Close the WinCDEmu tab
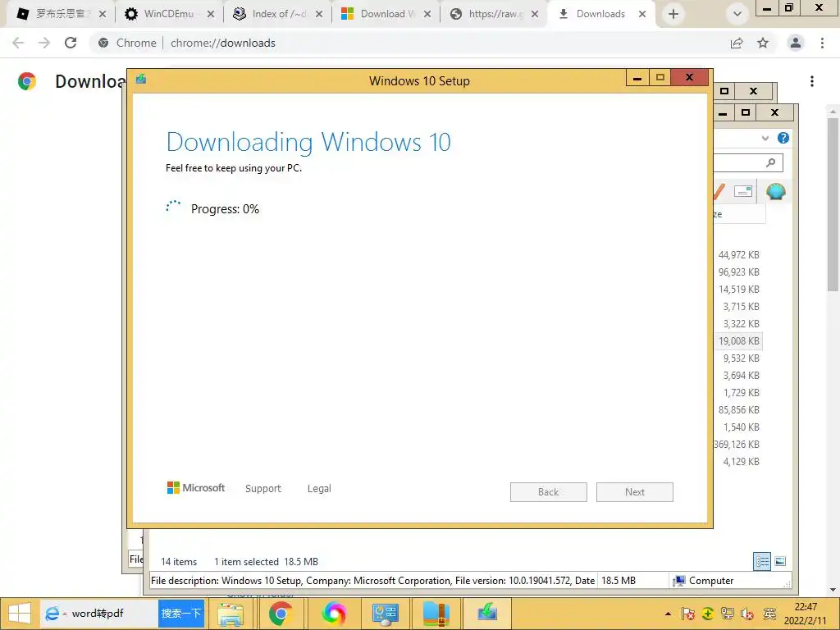This screenshot has height=630, width=840. 211,15
